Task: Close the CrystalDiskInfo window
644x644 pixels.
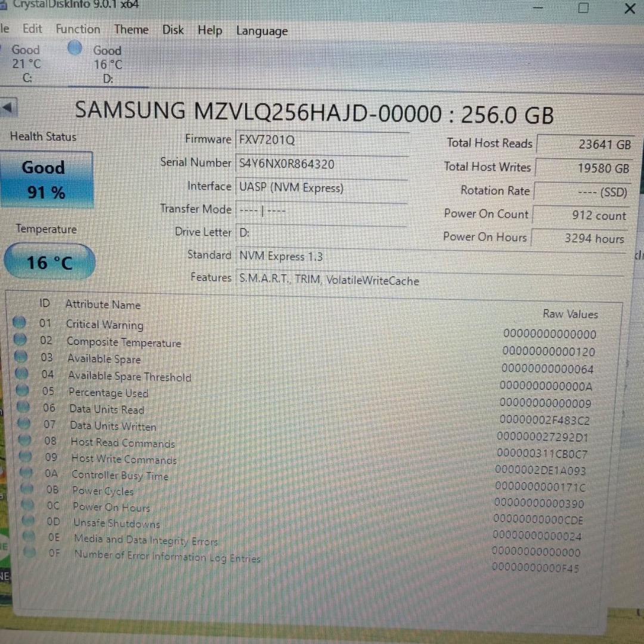Action: 630,8
